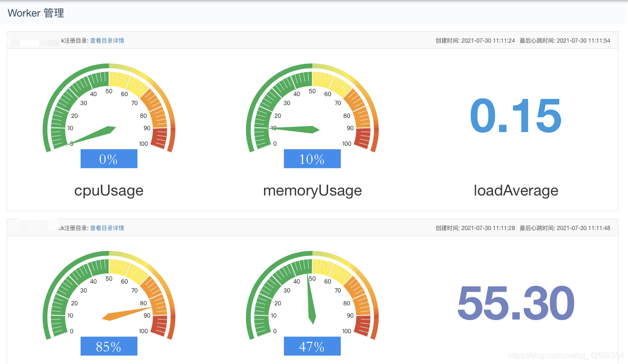Click the loadAverage label
This screenshot has height=364, width=628.
(516, 191)
